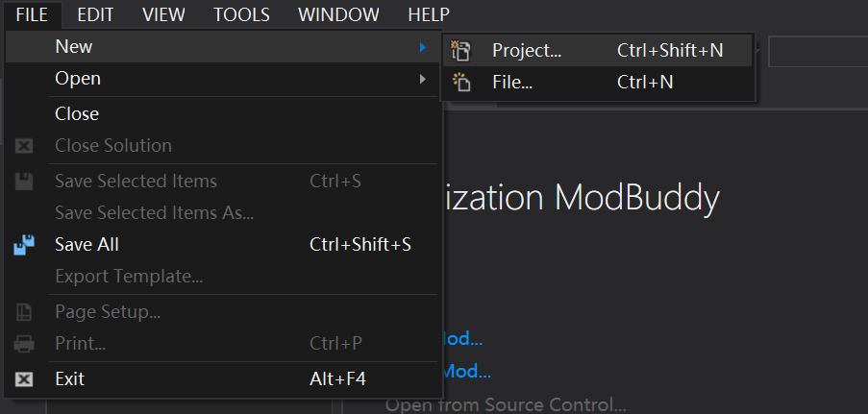
Task: Click the Ctrl+Shift+N shortcut text
Action: (670, 51)
